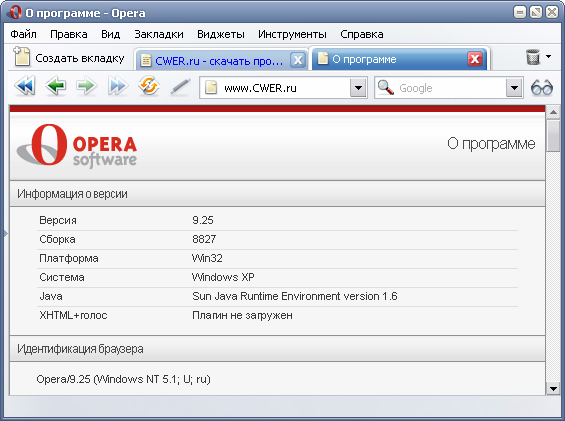Click the Платформа label
The image size is (565, 421).
point(69,258)
